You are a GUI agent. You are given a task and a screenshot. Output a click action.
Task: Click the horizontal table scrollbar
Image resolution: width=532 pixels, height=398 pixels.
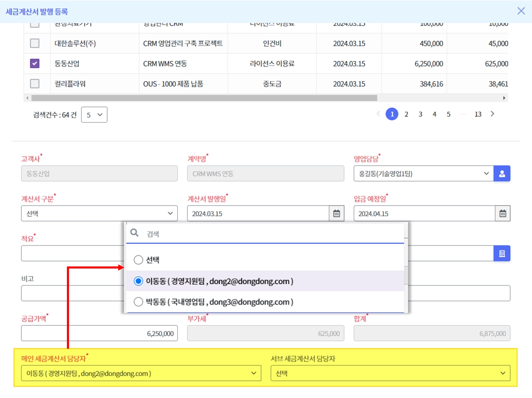point(204,98)
